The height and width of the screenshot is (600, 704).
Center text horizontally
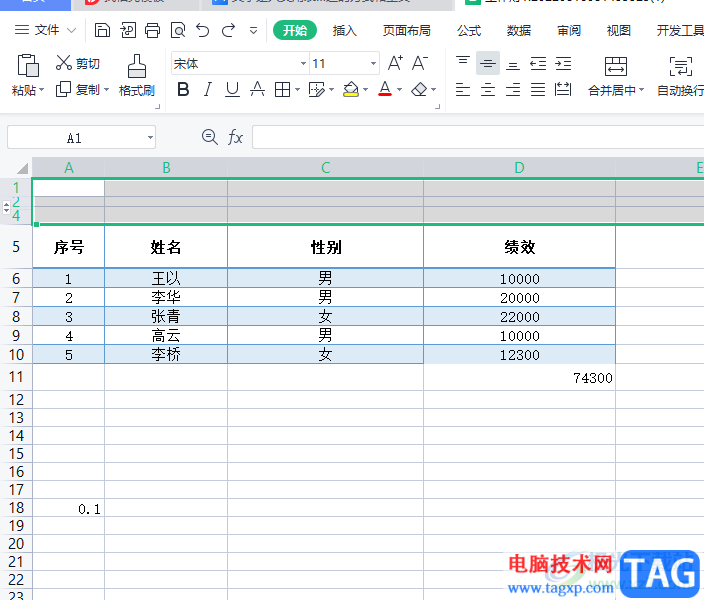488,89
